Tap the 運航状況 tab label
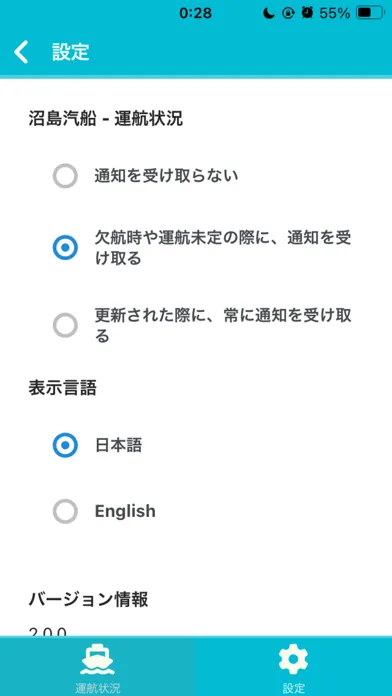 tap(98, 688)
